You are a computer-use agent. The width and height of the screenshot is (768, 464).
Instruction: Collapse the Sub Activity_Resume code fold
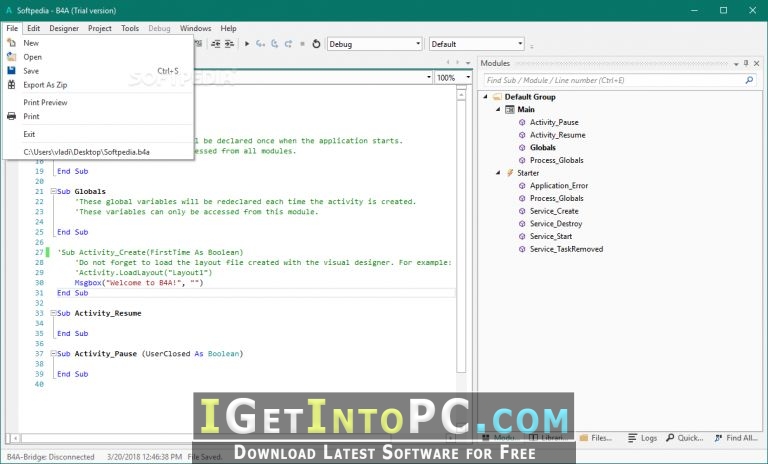pyautogui.click(x=53, y=313)
